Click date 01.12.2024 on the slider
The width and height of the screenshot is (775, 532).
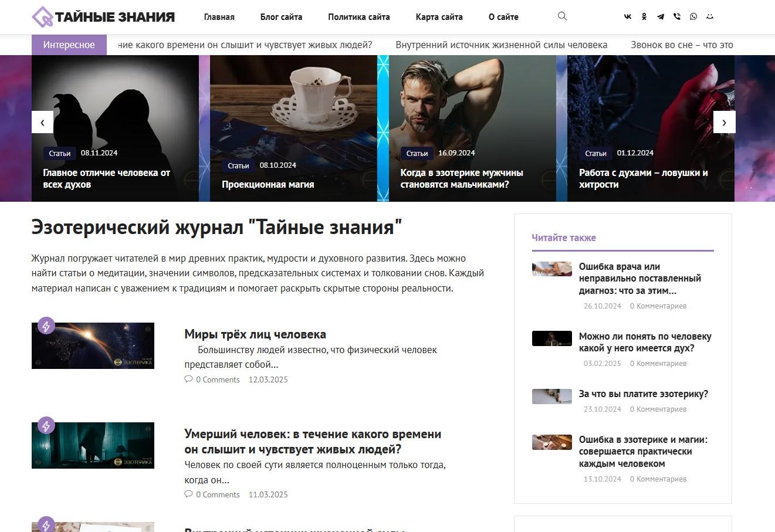click(635, 153)
